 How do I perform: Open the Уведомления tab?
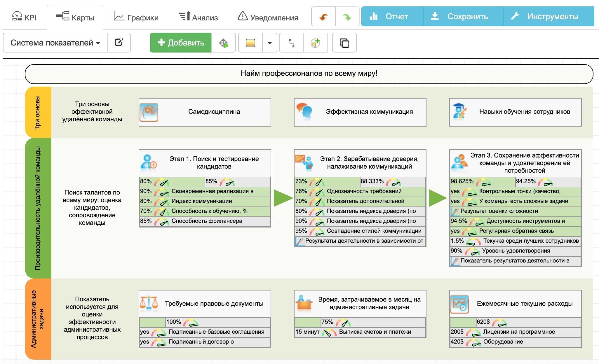coord(268,17)
